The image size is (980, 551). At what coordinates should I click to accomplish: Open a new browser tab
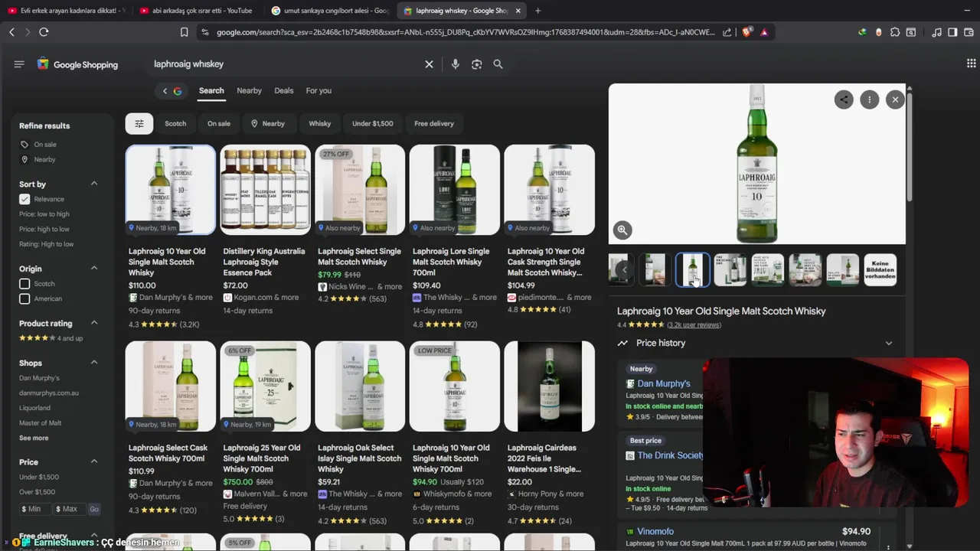[x=537, y=11]
